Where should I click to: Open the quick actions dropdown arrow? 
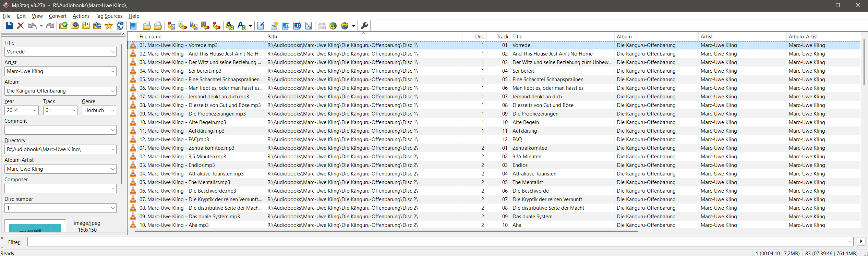[250, 26]
